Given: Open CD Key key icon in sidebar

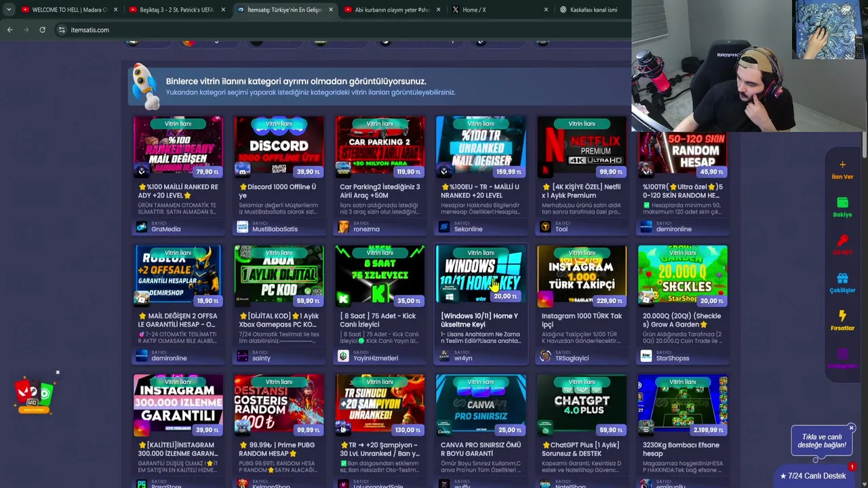Looking at the screenshot, I should (x=842, y=241).
